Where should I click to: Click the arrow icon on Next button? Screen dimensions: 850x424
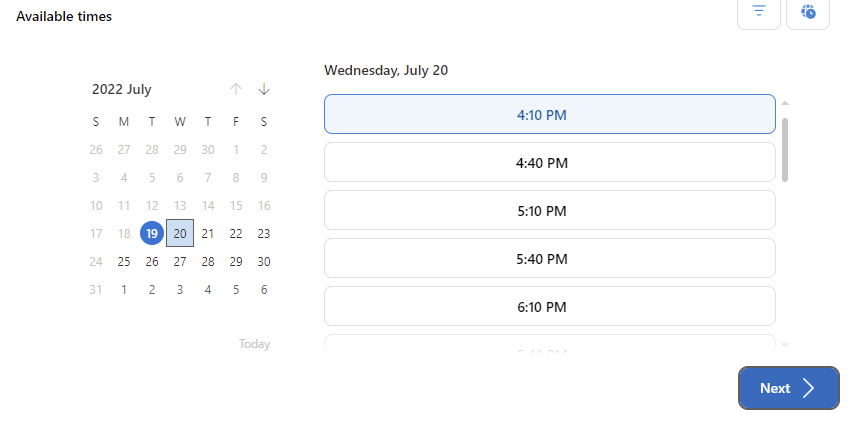[x=809, y=388]
